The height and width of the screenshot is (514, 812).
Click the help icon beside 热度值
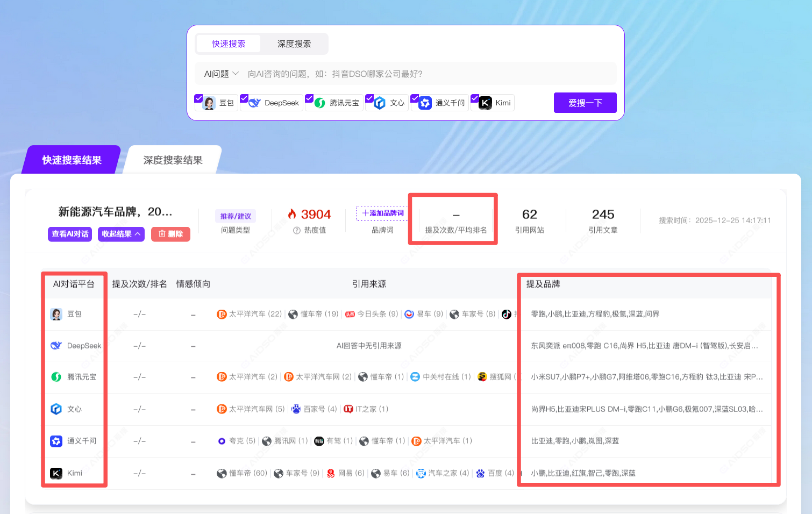coord(296,230)
